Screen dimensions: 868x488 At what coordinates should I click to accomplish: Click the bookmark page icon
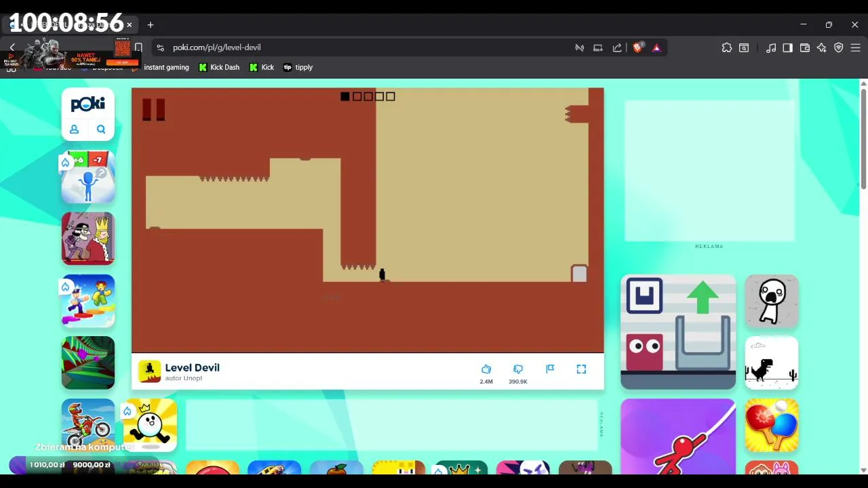[x=138, y=47]
